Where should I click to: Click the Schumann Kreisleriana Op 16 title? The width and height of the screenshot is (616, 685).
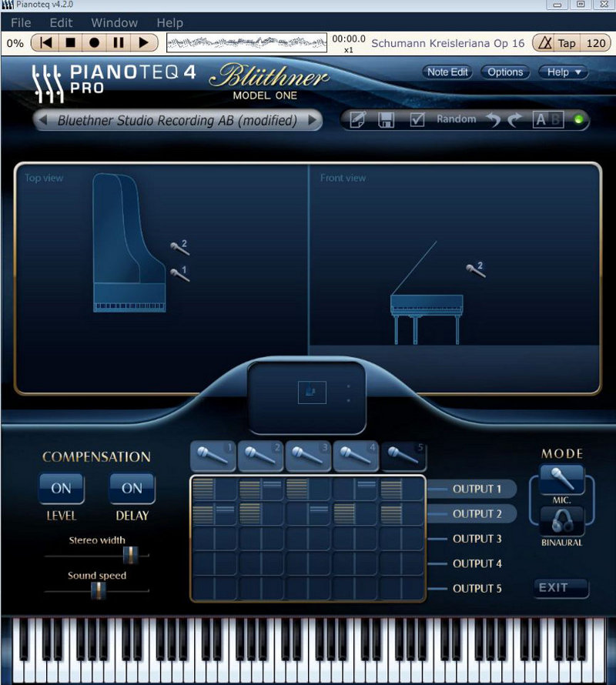tap(447, 43)
